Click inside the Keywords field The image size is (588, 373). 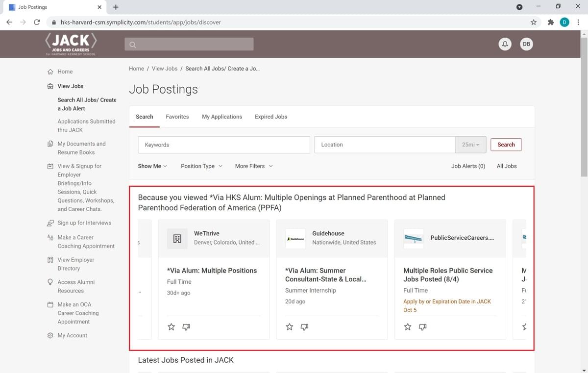tap(224, 145)
